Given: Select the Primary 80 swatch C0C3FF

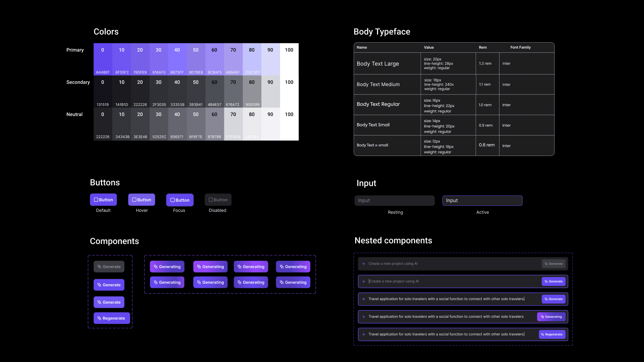Looking at the screenshot, I should [252, 59].
